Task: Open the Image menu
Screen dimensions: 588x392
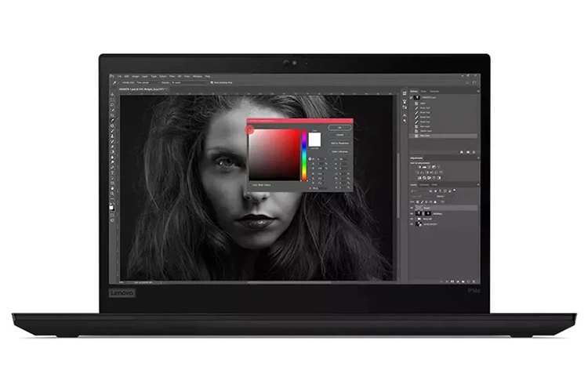Action: (136, 77)
